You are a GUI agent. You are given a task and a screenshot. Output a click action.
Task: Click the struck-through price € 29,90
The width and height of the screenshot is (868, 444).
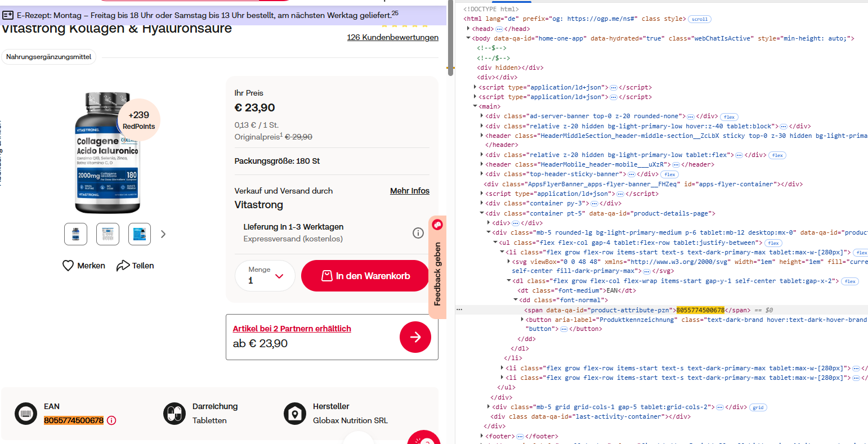tap(298, 137)
